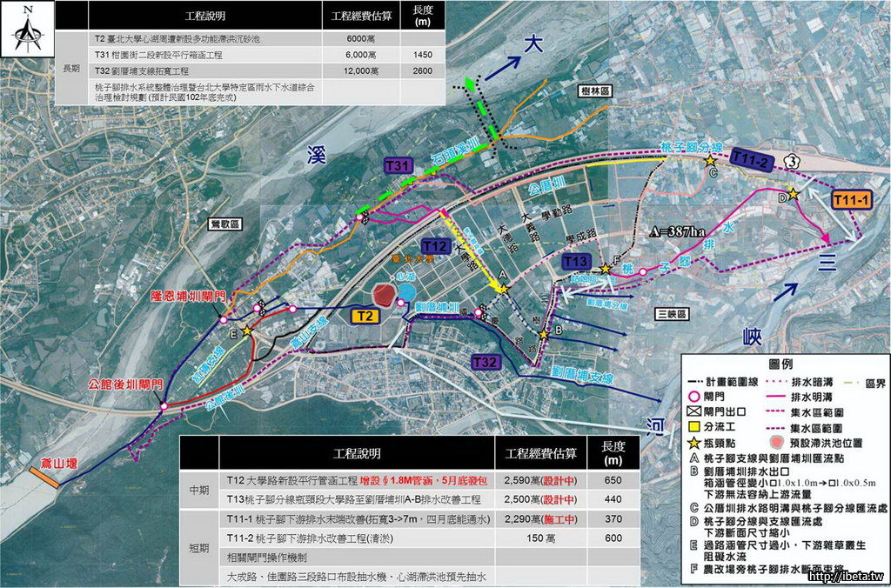Select the orange T11-1 project label
891x588 pixels.
pos(853,200)
